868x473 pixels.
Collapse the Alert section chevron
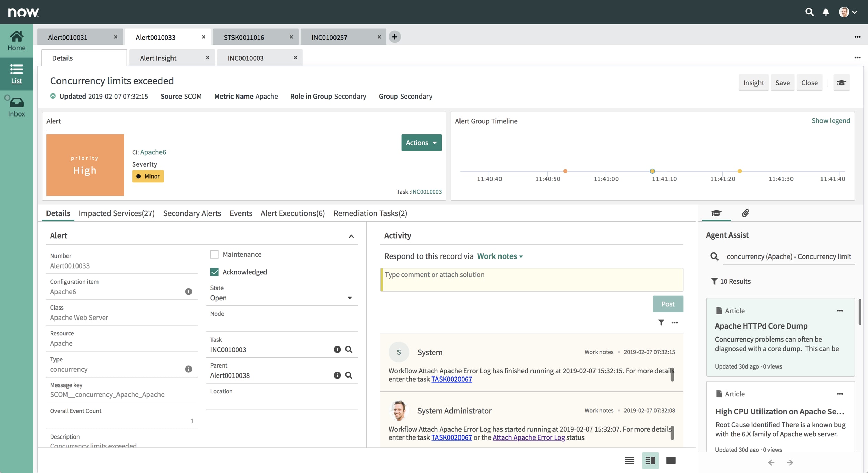pos(351,236)
